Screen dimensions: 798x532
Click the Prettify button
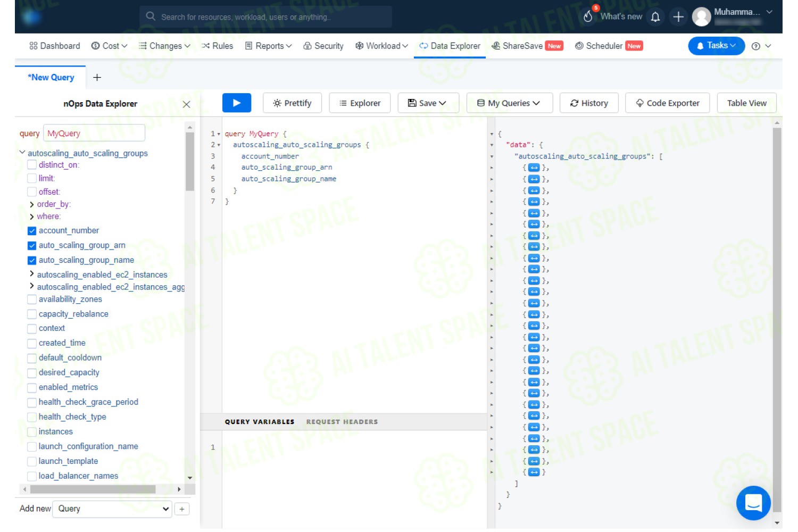(292, 103)
